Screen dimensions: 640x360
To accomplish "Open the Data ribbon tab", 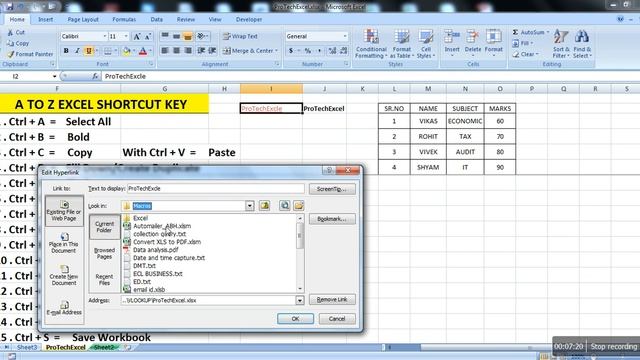I will tap(156, 20).
